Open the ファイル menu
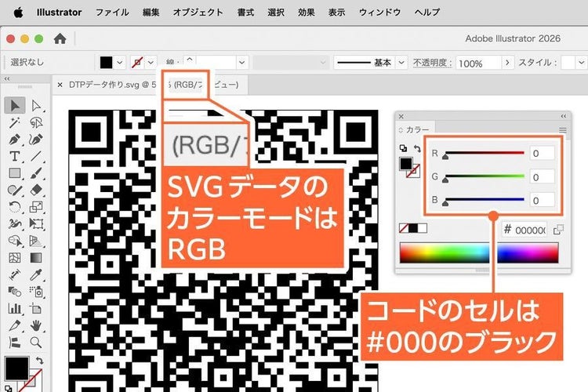 tap(112, 12)
